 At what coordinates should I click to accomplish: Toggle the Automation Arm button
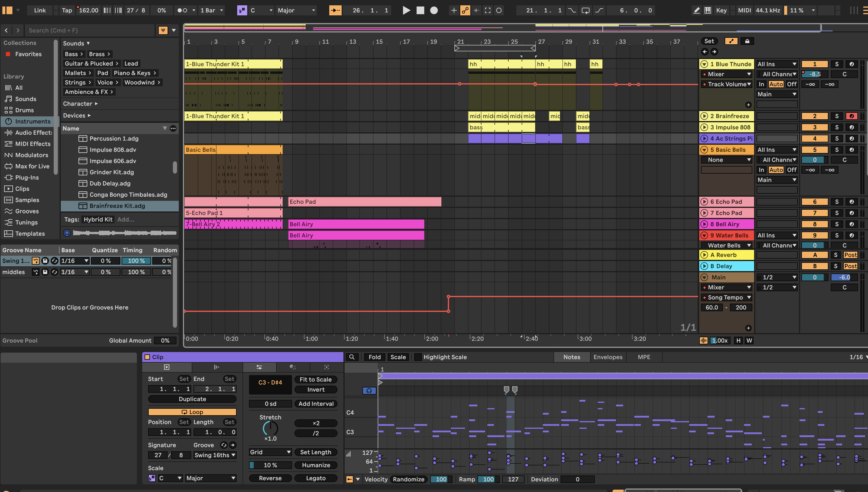[x=465, y=10]
